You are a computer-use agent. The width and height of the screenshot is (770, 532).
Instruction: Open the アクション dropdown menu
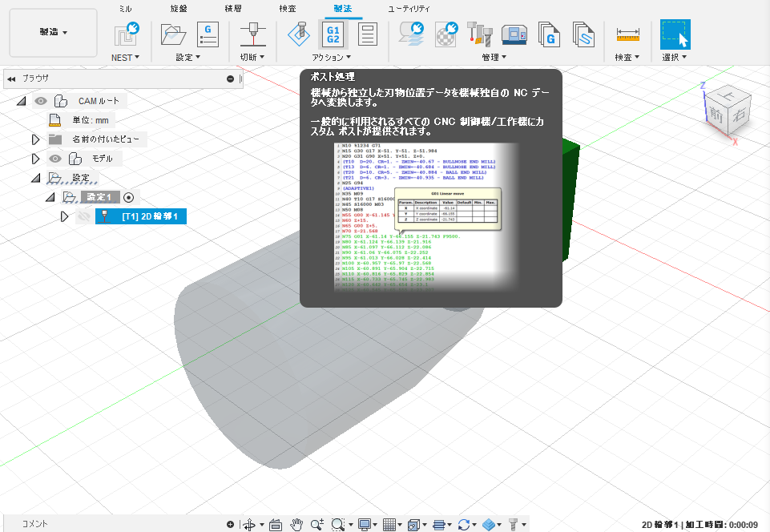332,58
